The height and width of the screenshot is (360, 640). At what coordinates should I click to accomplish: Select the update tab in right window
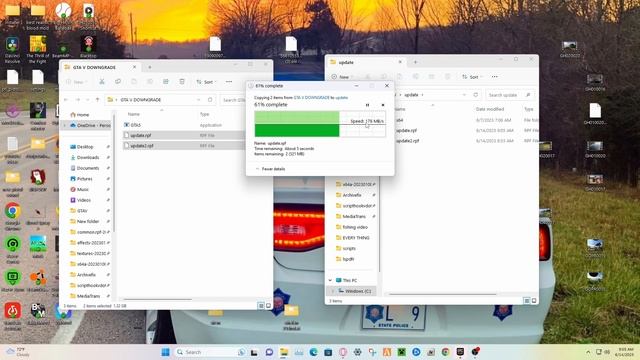[366, 62]
